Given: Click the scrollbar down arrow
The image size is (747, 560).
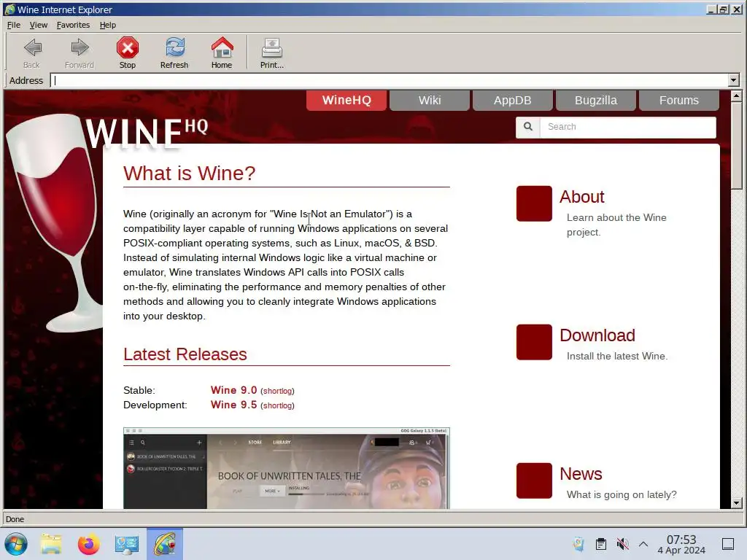Looking at the screenshot, I should click(736, 503).
